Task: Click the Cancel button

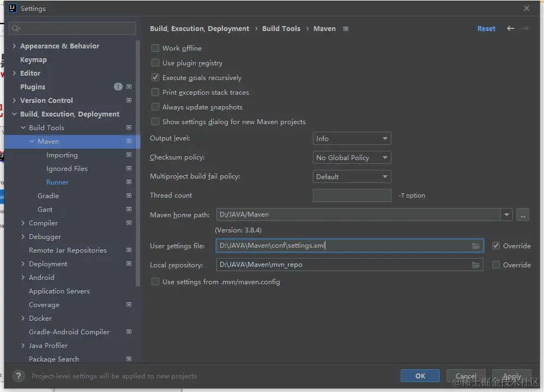Action: (x=466, y=376)
